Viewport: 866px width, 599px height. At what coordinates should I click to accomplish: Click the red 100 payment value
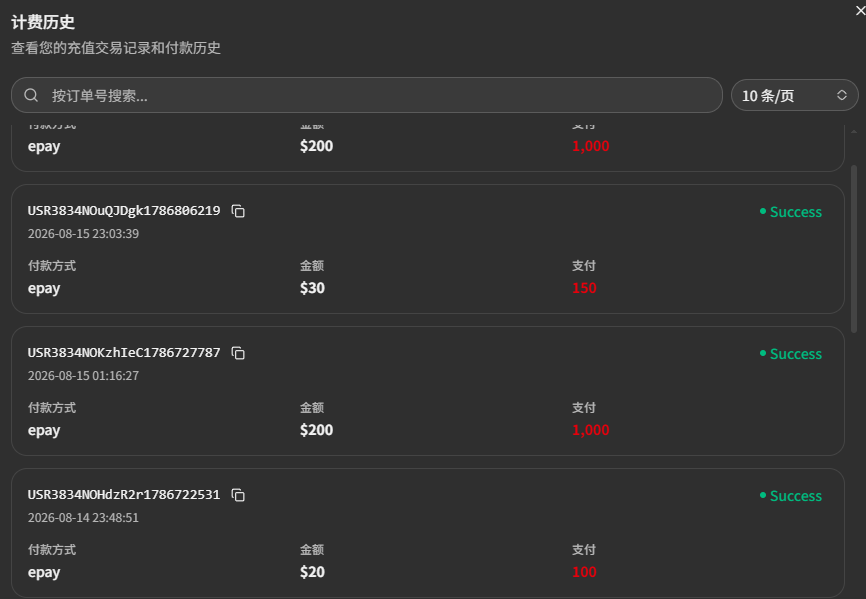(584, 571)
